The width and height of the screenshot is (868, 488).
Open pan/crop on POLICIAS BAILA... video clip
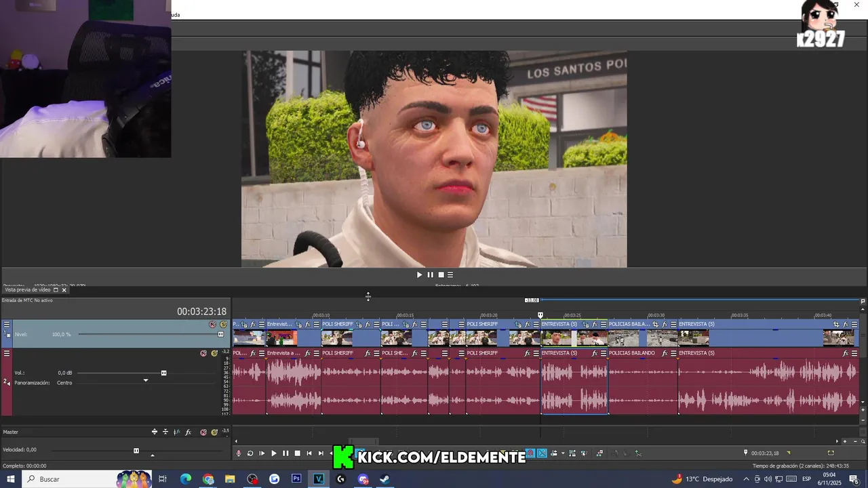[x=656, y=325]
